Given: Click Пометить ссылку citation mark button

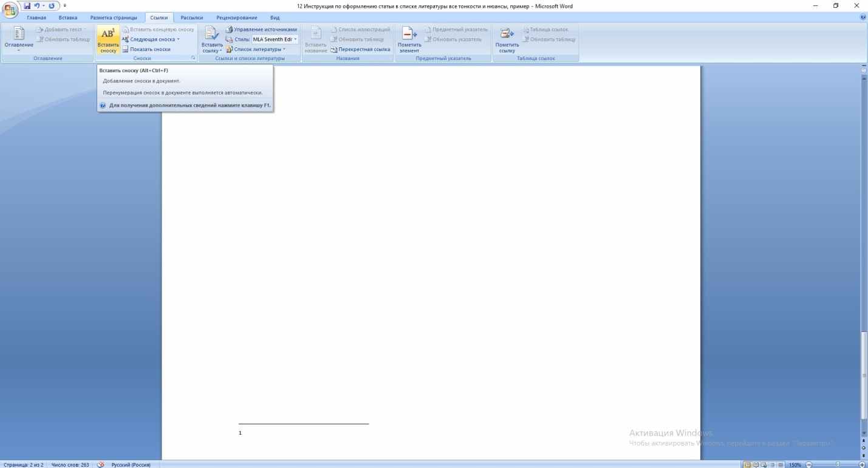Looking at the screenshot, I should [x=507, y=40].
